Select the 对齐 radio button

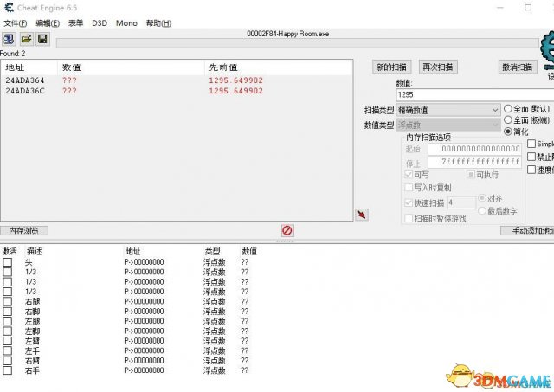coord(482,198)
